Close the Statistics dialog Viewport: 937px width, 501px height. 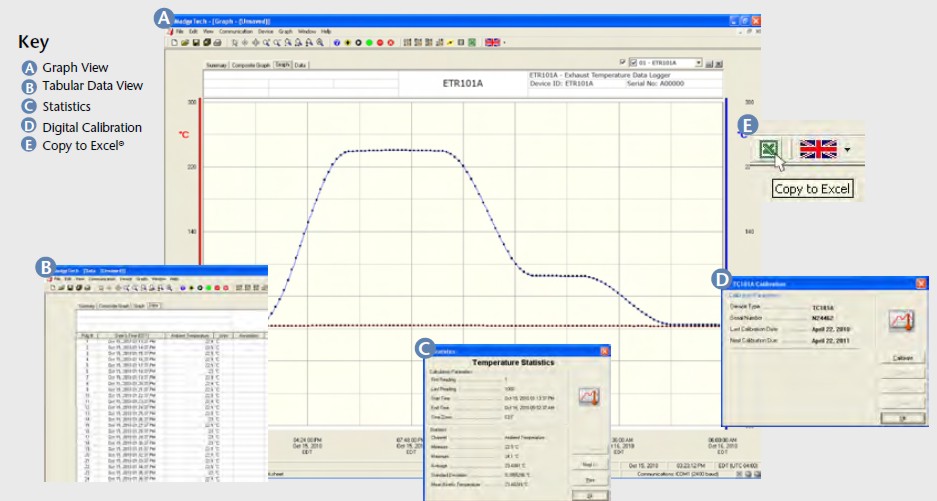[x=604, y=351]
